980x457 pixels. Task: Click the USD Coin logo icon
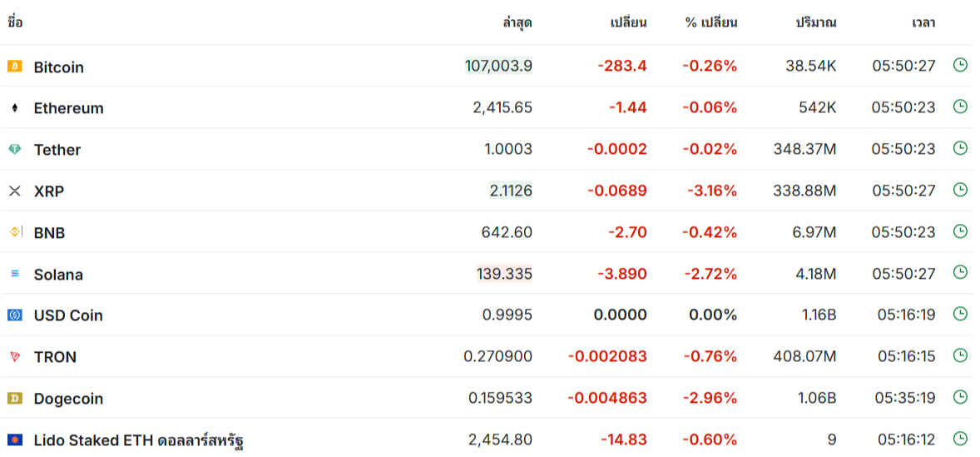[14, 315]
